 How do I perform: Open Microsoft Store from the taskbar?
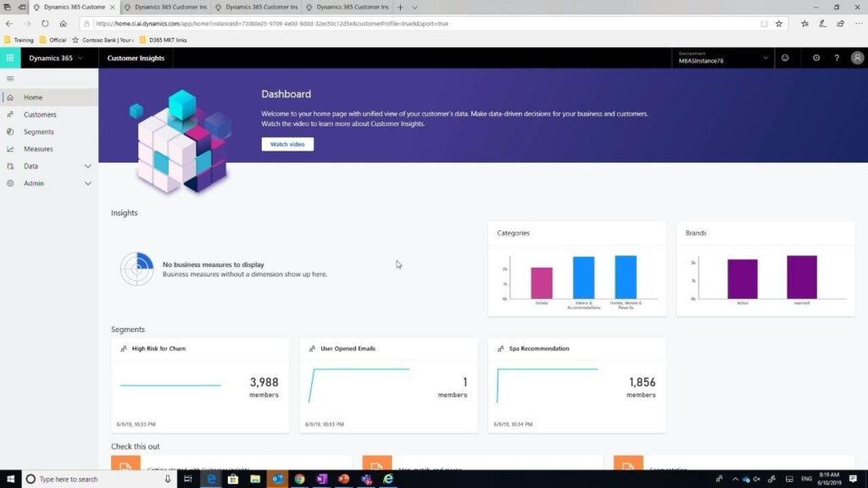[233, 480]
